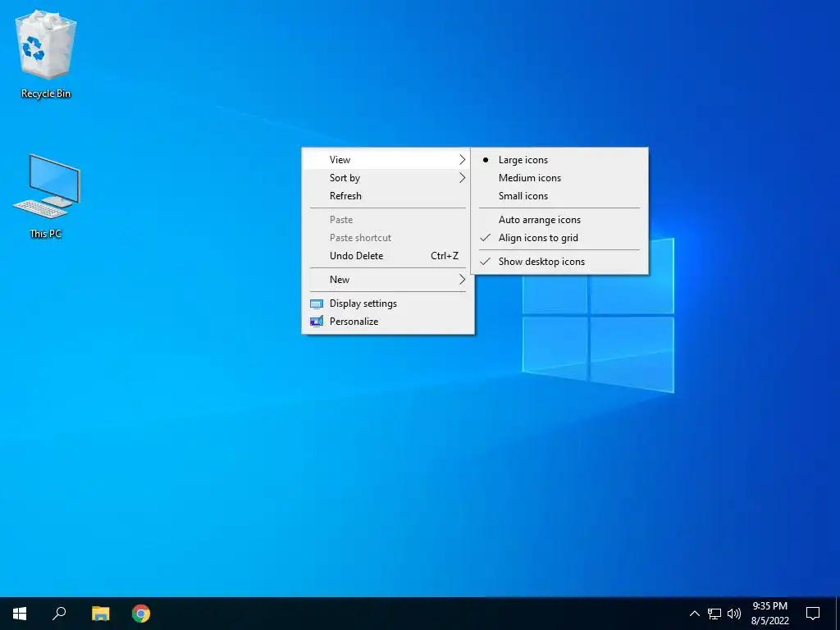This screenshot has height=630, width=840.
Task: Open the Action Center notifications icon
Action: tap(813, 614)
